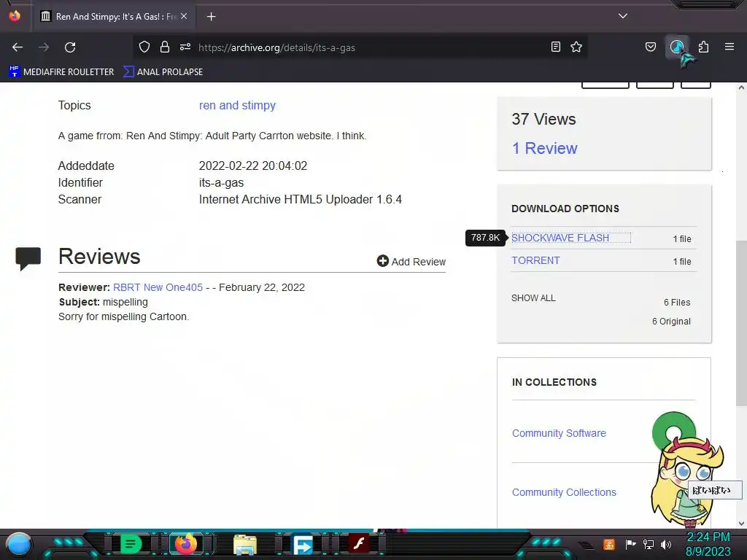Viewport: 747px width, 560px height.
Task: Open the tracking protection shield icon
Action: click(x=144, y=47)
